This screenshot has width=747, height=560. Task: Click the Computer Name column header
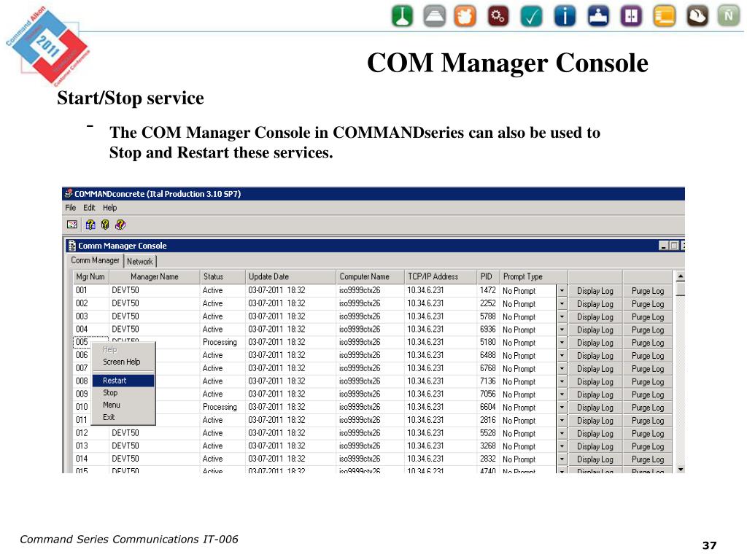(x=370, y=276)
